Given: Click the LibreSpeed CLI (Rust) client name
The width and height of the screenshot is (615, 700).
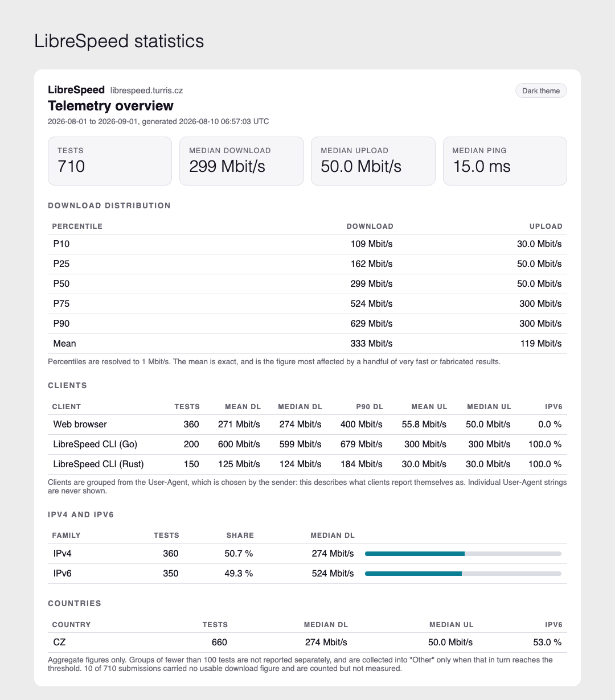Looking at the screenshot, I should (99, 464).
